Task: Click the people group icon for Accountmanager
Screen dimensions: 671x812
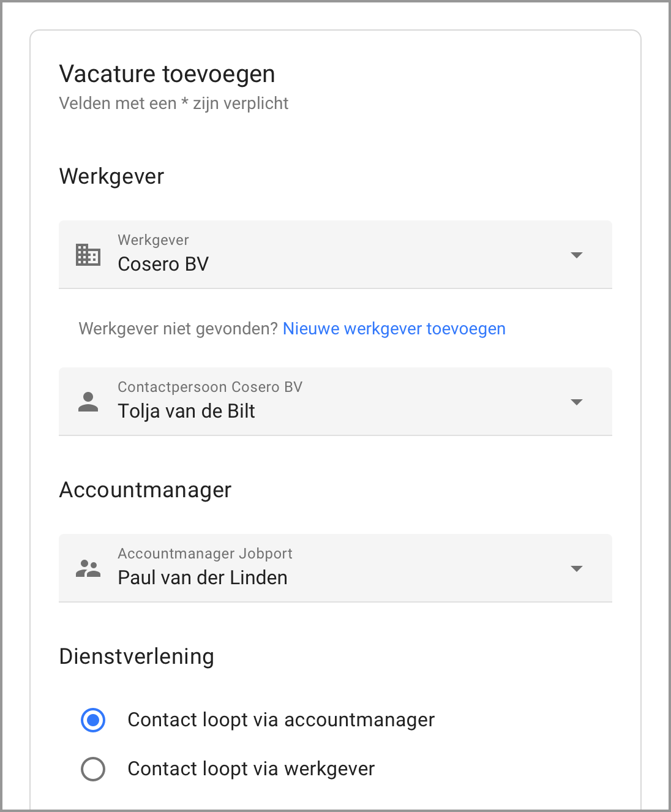Action: tap(88, 568)
